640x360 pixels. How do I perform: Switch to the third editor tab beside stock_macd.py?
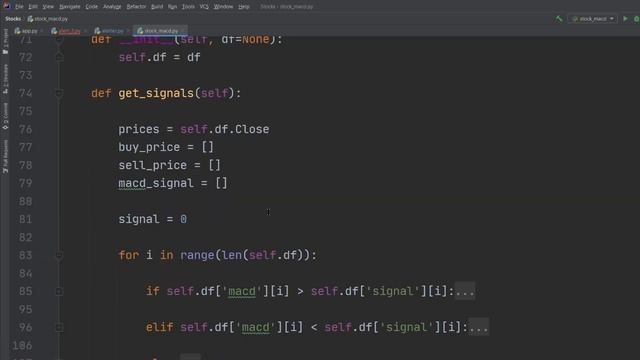109,31
